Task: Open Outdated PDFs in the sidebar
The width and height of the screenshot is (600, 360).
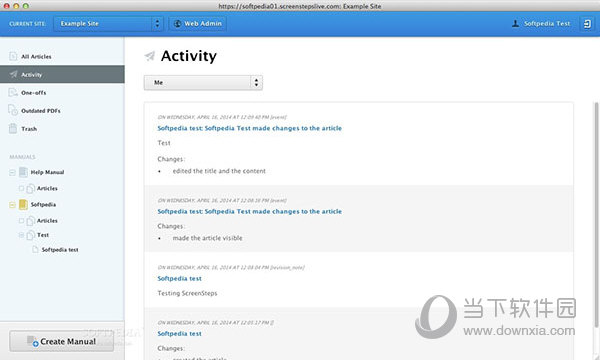Action: (x=62, y=111)
